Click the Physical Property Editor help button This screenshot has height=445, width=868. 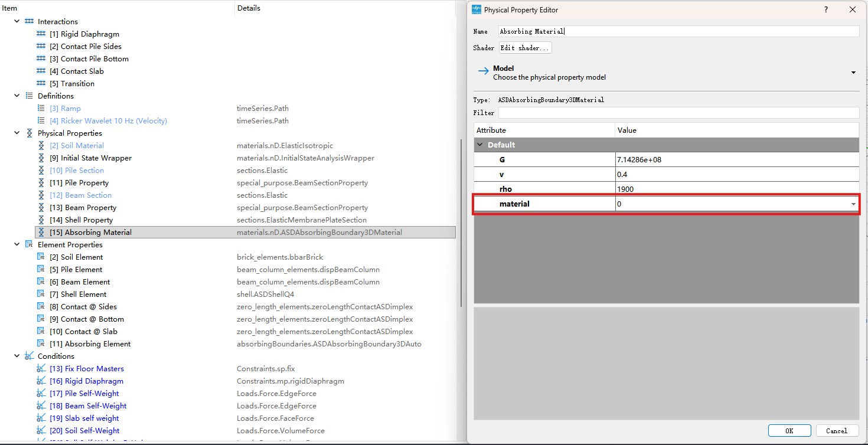tap(825, 9)
